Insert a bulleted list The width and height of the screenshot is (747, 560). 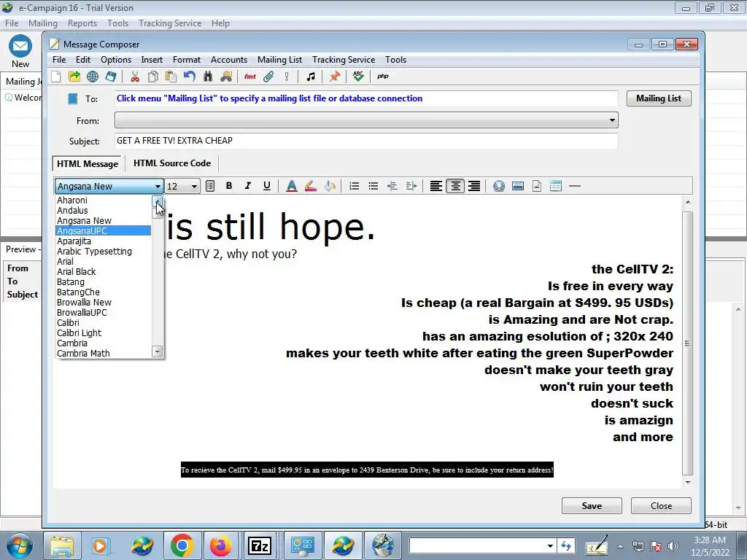pyautogui.click(x=373, y=186)
